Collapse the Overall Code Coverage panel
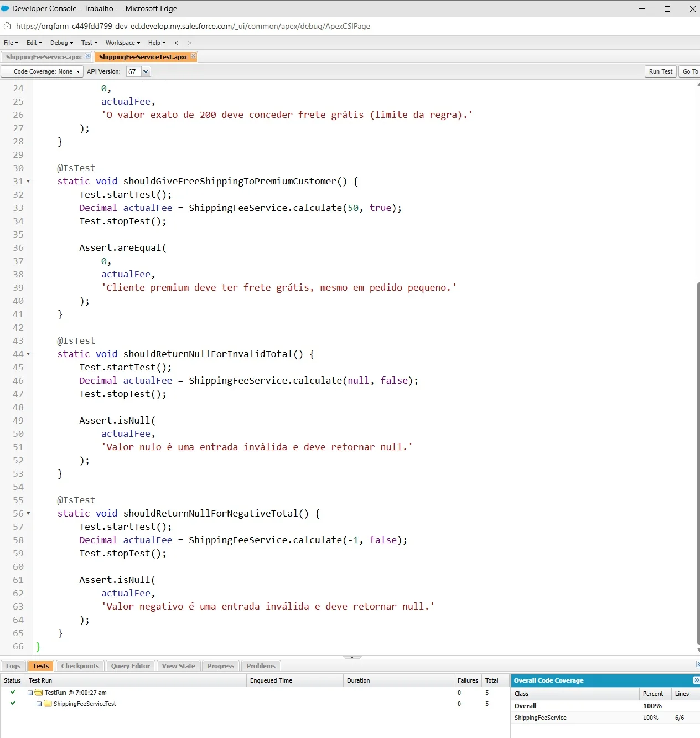Screen dimensions: 700x738 [696, 680]
